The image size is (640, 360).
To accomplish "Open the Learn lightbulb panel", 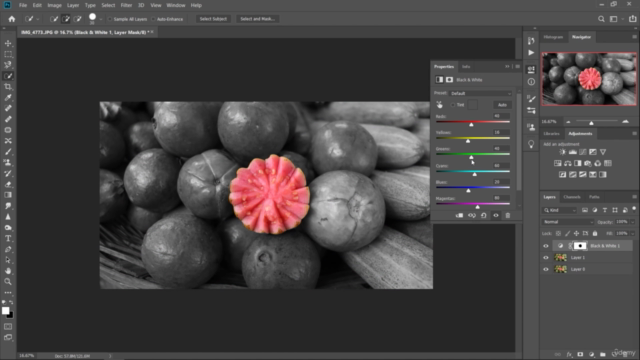I will (x=531, y=144).
